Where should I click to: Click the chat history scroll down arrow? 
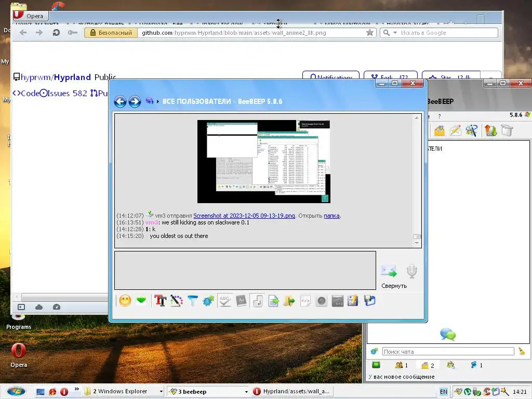pyautogui.click(x=417, y=243)
